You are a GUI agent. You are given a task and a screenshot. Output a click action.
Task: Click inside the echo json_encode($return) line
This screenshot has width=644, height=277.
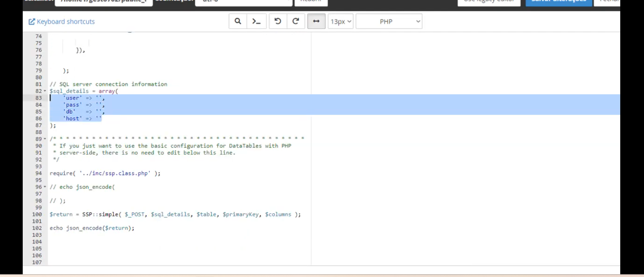tap(92, 228)
